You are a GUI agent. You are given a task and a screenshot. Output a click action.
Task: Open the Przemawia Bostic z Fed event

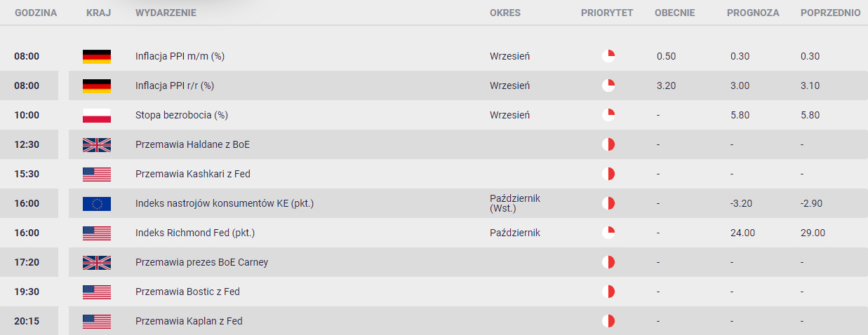click(188, 292)
